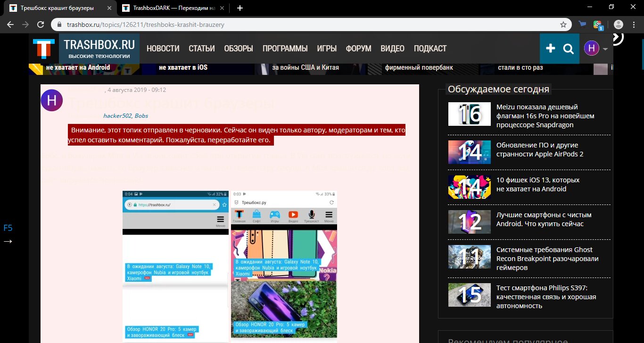
Task: Click top strip item фирменный повербанк
Action: click(x=419, y=67)
